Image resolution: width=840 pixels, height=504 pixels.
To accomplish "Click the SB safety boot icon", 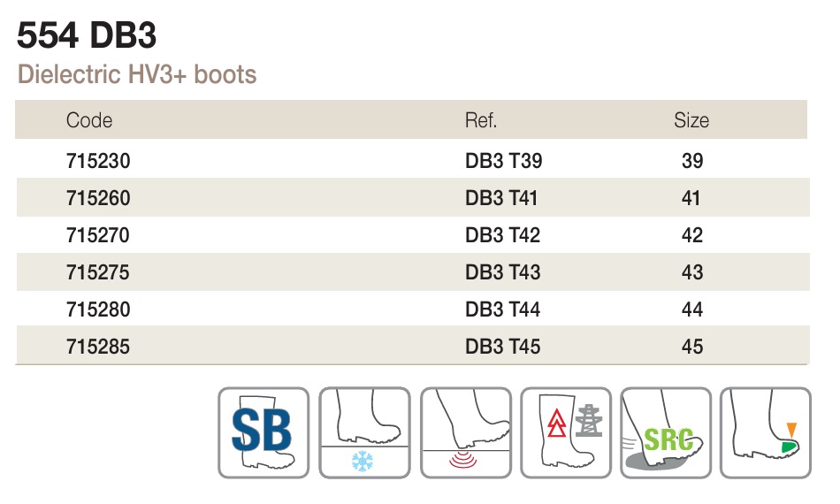I will point(263,432).
